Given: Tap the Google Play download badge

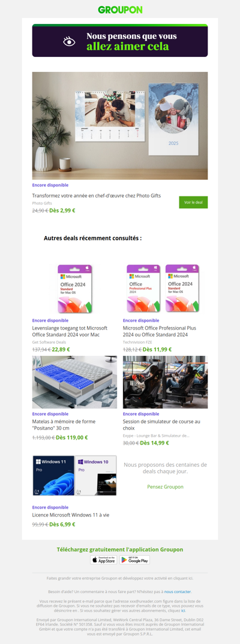Looking at the screenshot, I should tap(134, 560).
